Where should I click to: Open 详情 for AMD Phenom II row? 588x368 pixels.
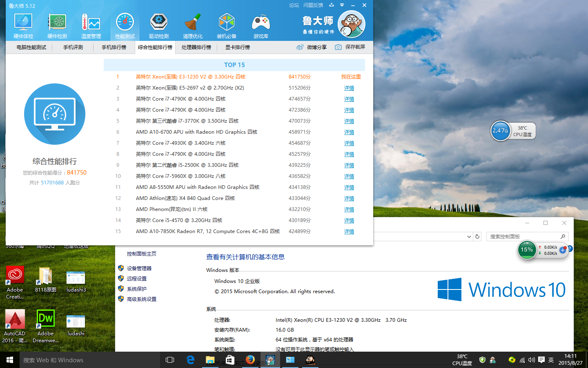(349, 209)
